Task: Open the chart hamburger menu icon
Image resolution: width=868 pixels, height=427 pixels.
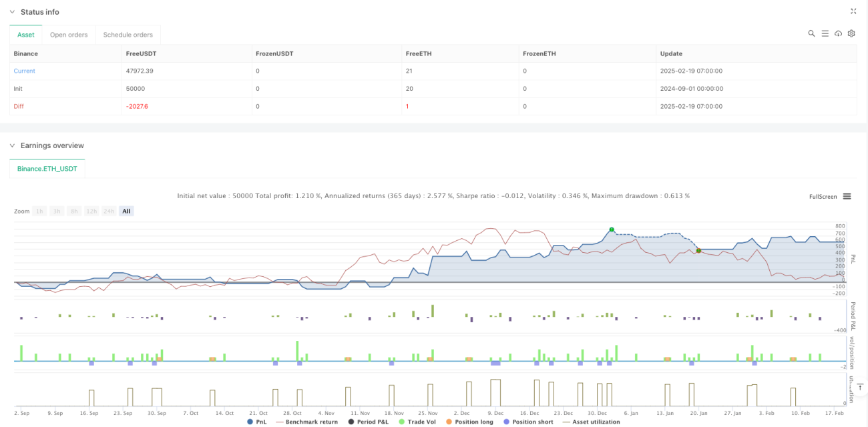Action: pyautogui.click(x=847, y=196)
